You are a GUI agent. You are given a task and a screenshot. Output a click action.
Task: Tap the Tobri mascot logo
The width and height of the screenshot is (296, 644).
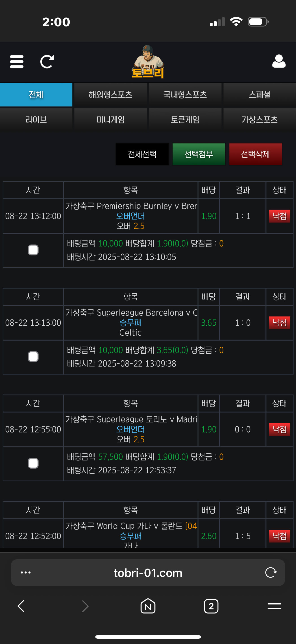pos(148,62)
